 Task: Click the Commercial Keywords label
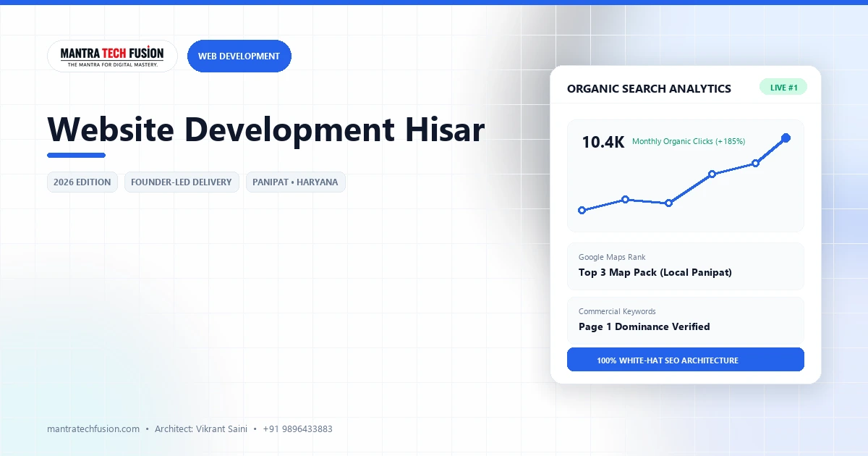[617, 311]
